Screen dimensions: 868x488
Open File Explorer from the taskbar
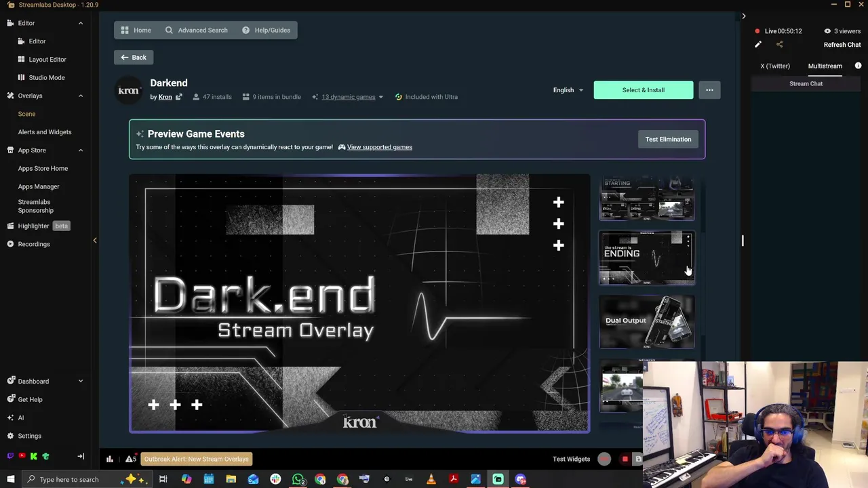[231, 479]
